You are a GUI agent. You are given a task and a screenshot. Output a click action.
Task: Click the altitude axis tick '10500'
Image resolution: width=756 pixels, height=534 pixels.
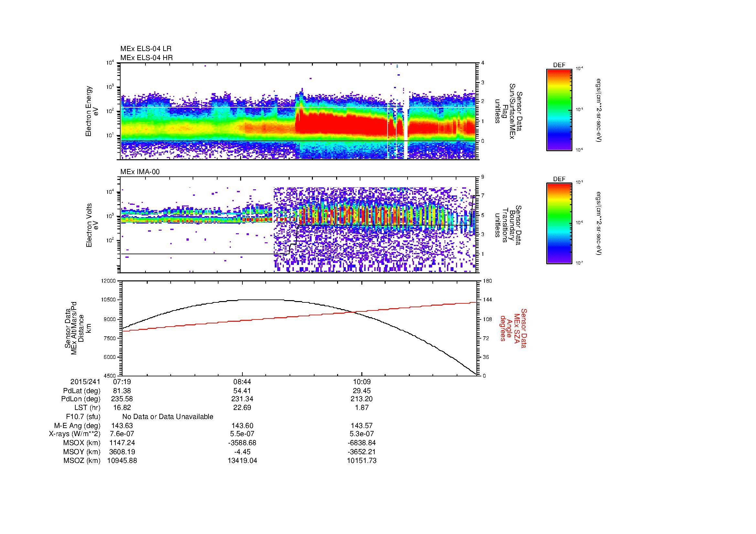109,300
